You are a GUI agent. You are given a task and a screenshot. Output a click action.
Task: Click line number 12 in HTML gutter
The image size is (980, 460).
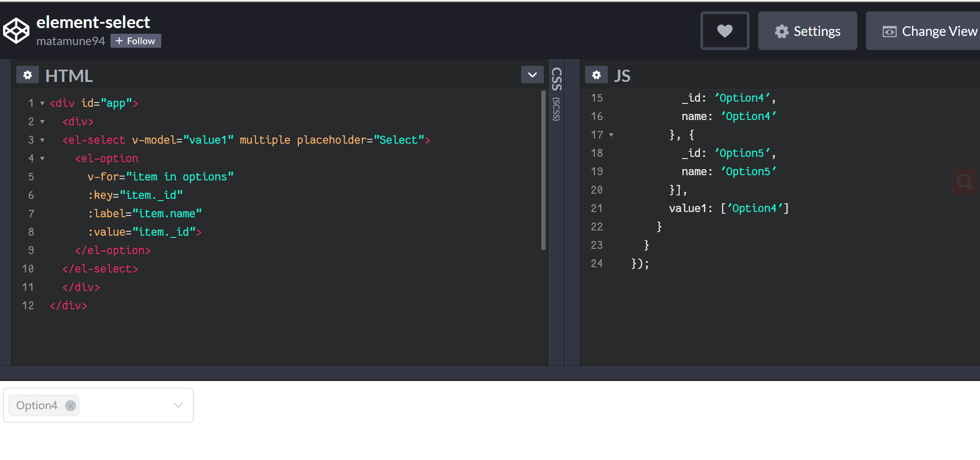coord(28,306)
